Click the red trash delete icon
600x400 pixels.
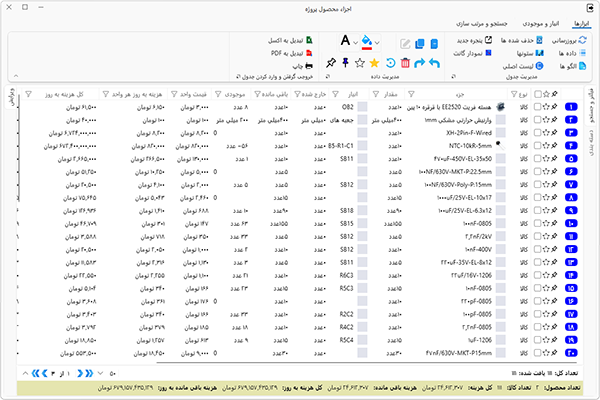pyautogui.click(x=406, y=63)
